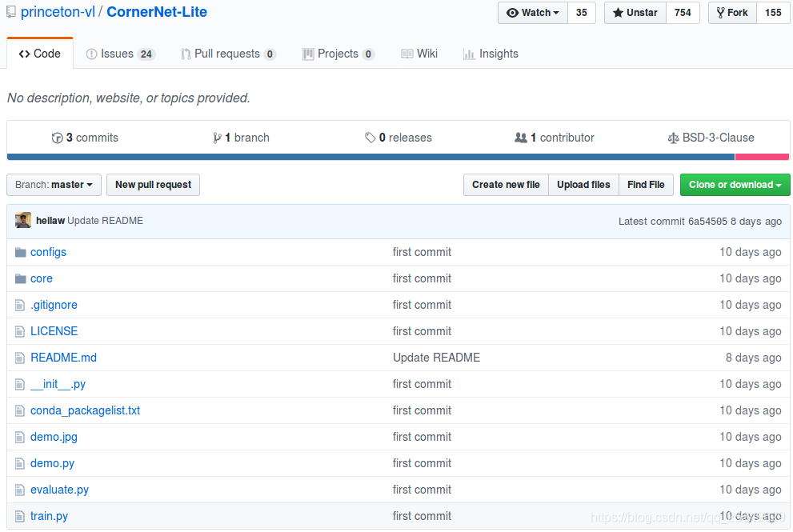Viewport: 793px width, 532px height.
Task: Click the people icon beside 1 contributor
Action: [x=521, y=138]
